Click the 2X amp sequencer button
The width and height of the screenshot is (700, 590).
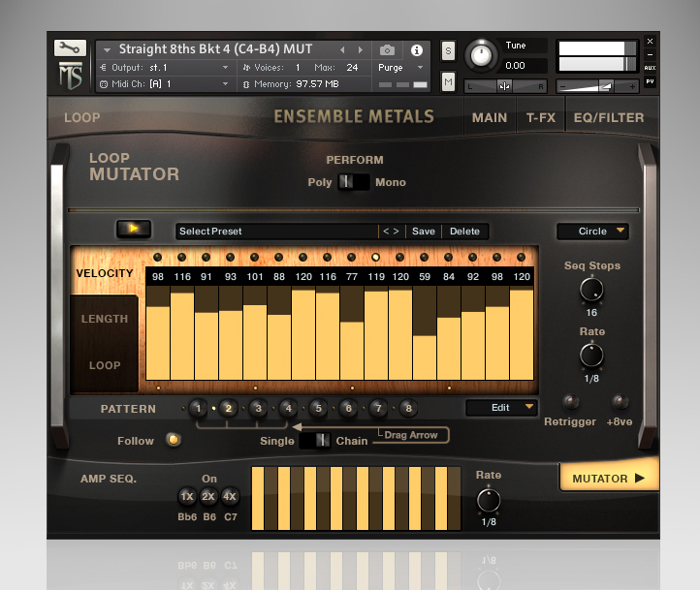pyautogui.click(x=208, y=496)
